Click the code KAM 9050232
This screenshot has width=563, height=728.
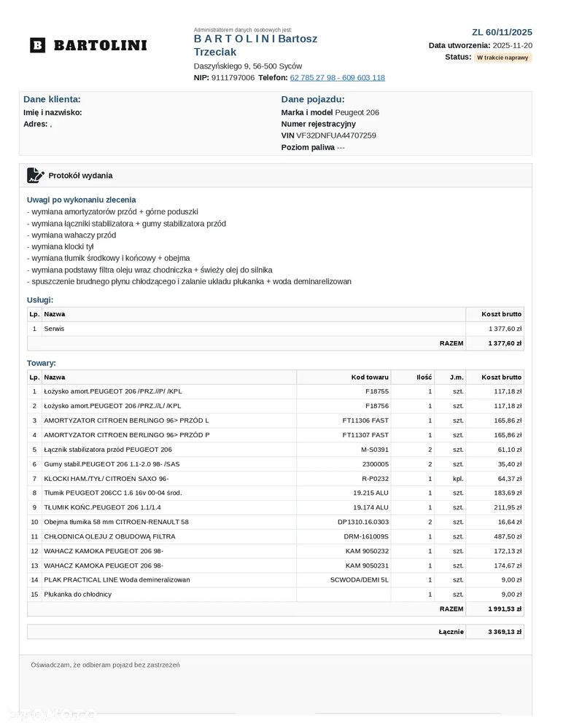click(x=367, y=551)
